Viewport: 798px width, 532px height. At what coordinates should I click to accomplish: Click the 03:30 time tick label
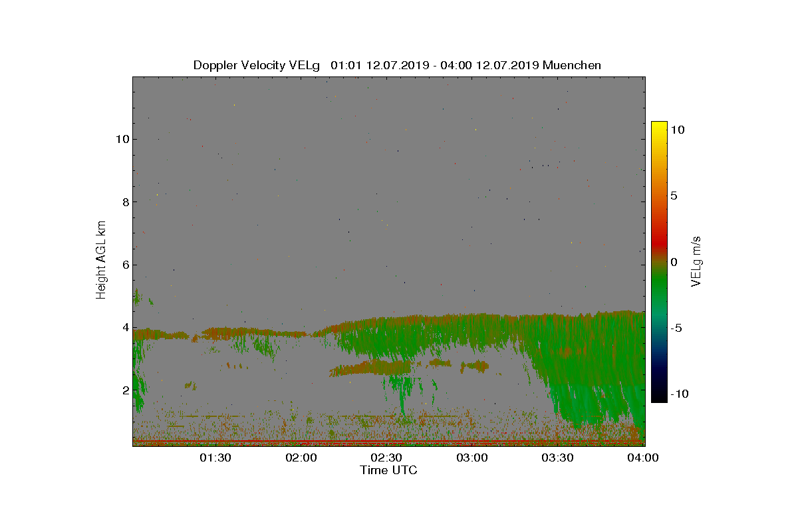[557, 458]
